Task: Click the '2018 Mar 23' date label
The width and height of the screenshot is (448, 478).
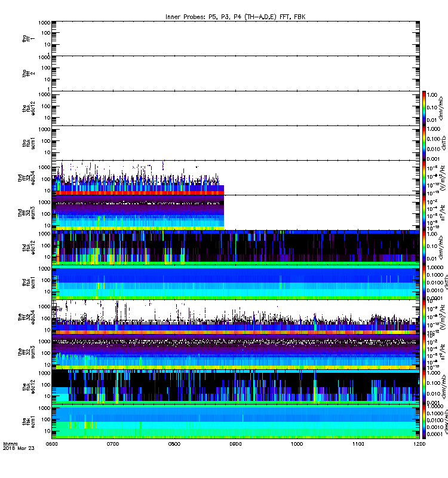Action: click(x=19, y=448)
